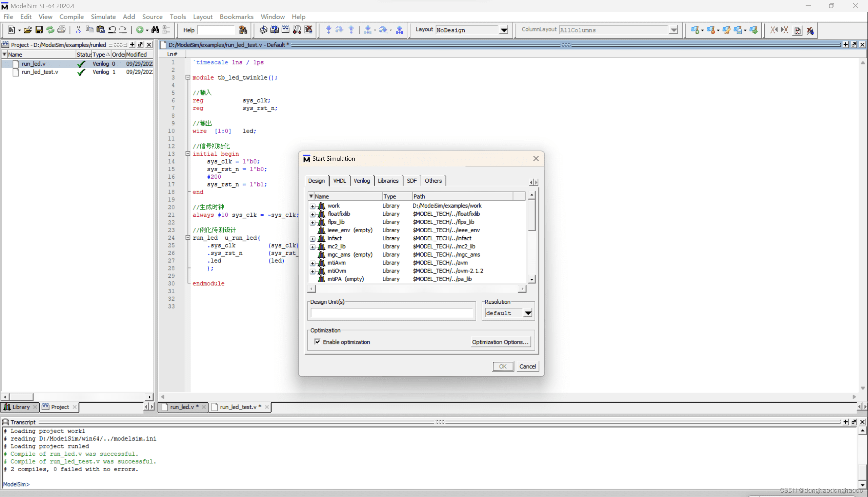Click the Paste clipboard icon
This screenshot has height=497, width=868.
(x=100, y=30)
